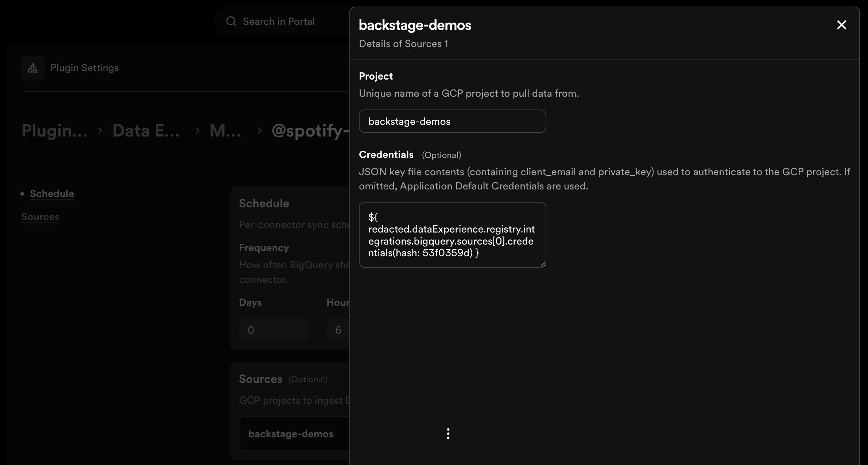The image size is (868, 465).
Task: Open the Plugin… breadcrumb
Action: 54,131
